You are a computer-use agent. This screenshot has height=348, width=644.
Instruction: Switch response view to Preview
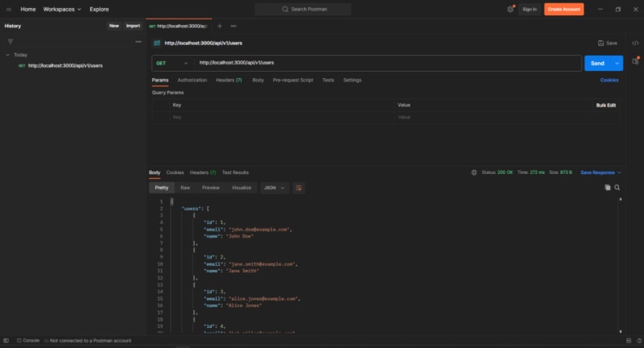coord(210,188)
